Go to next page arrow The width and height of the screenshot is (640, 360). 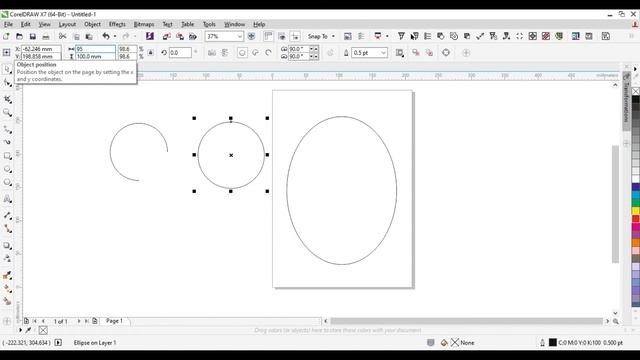click(x=79, y=321)
